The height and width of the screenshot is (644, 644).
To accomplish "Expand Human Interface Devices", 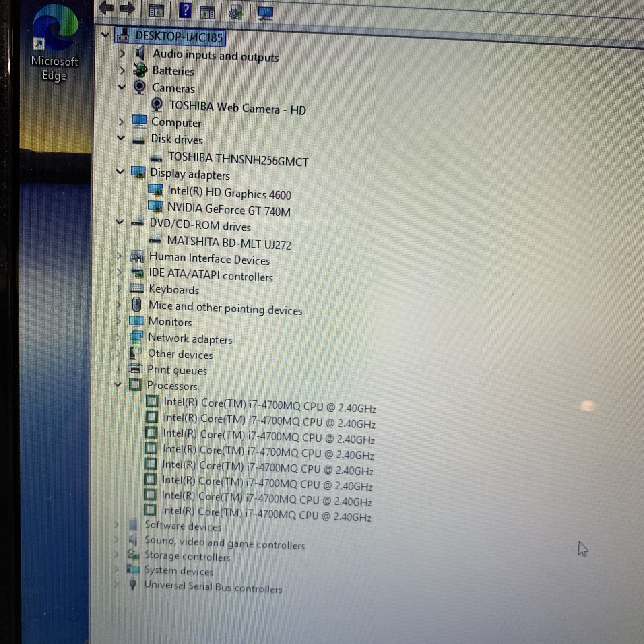I will [x=119, y=256].
